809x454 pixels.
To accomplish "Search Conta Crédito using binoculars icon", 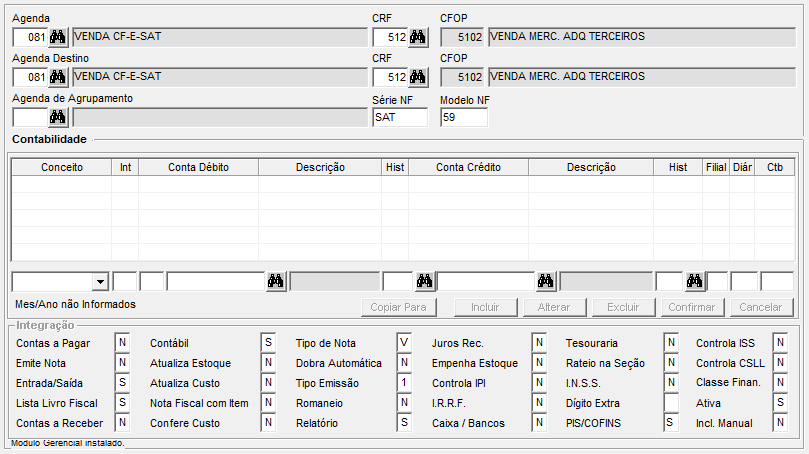I will [x=546, y=281].
